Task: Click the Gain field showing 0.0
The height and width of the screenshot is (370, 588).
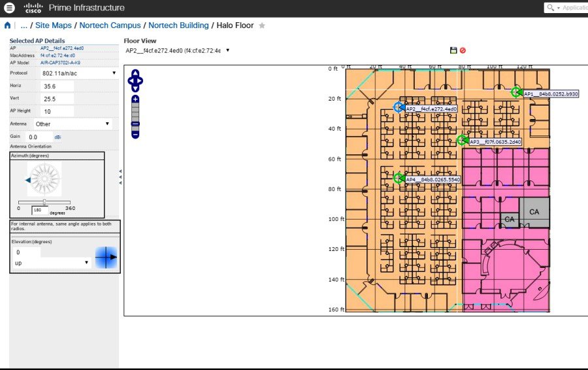Action: point(39,137)
